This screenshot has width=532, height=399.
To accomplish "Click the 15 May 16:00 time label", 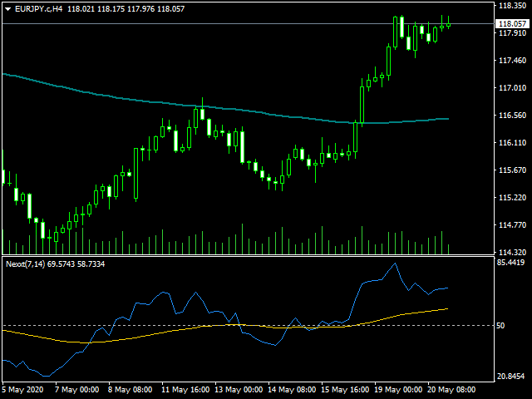I will [345, 390].
